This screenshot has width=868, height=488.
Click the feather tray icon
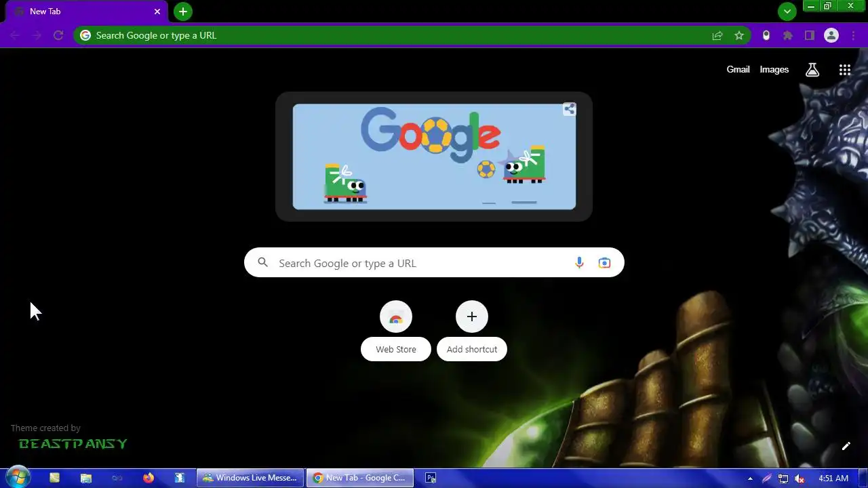point(767,479)
